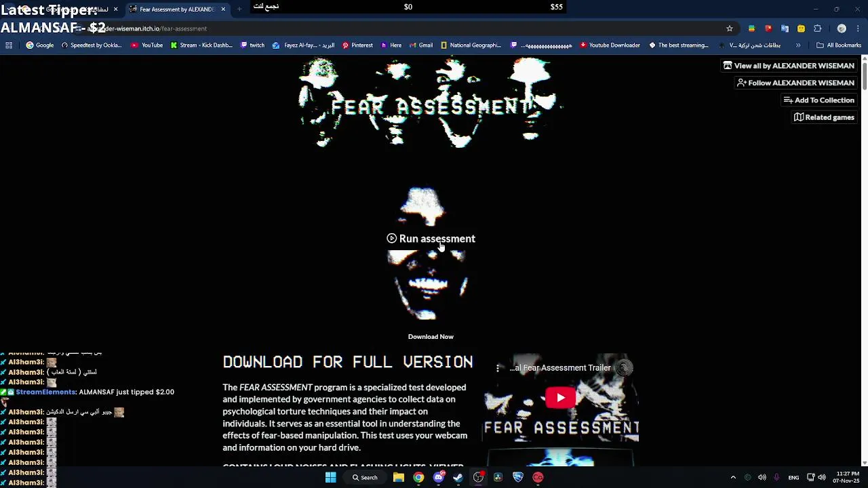
Task: Open the multicolor striped extension icon
Action: pyautogui.click(x=751, y=28)
